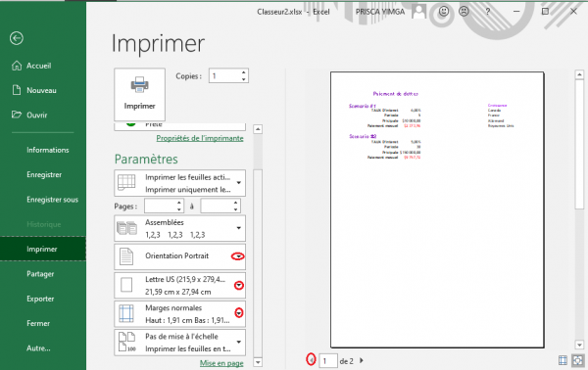Screen dimensions: 588x370
Task: Click the Orientation Portrait page icon
Action: click(126, 256)
